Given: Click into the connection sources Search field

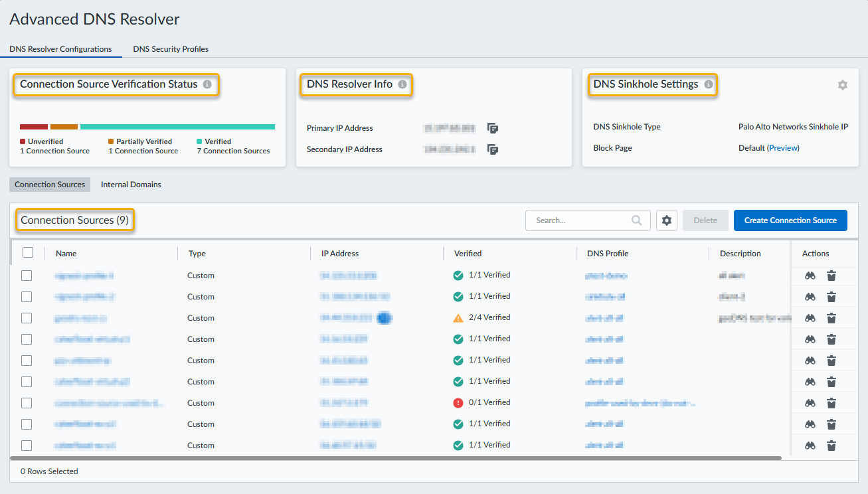Looking at the screenshot, I should 576,220.
